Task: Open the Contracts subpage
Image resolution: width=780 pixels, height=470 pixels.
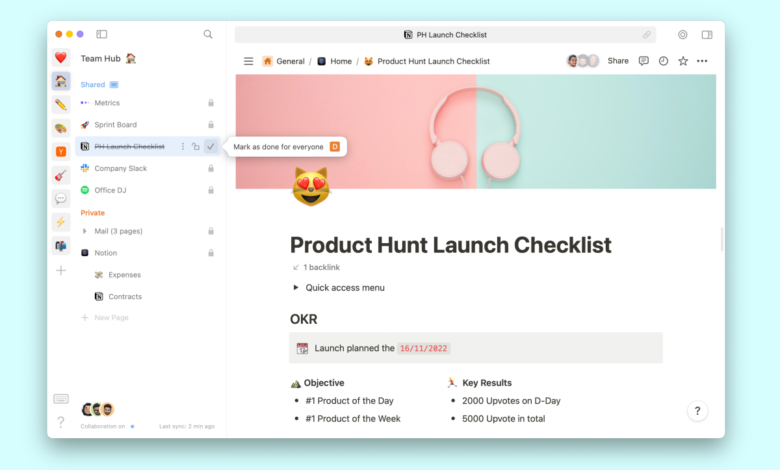Action: [x=125, y=296]
